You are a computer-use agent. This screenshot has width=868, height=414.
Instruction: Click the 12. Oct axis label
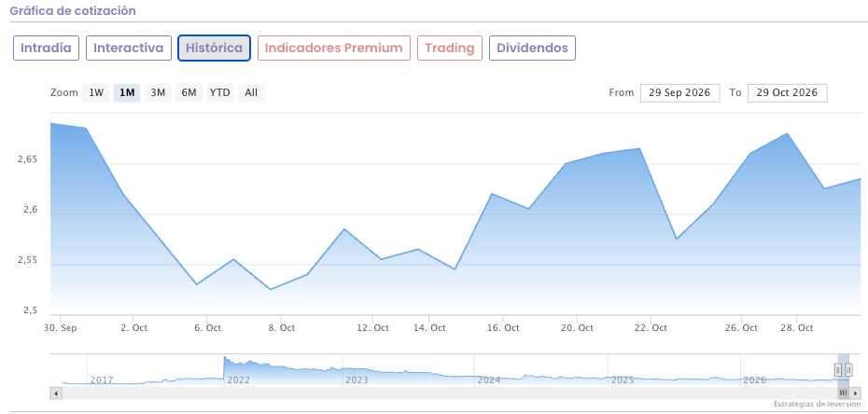point(372,328)
